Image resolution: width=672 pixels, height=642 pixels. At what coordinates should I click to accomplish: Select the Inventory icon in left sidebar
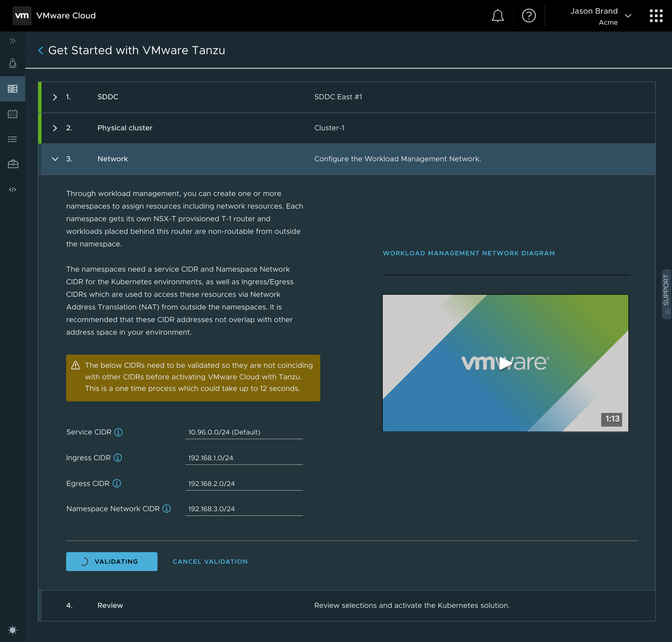point(13,89)
